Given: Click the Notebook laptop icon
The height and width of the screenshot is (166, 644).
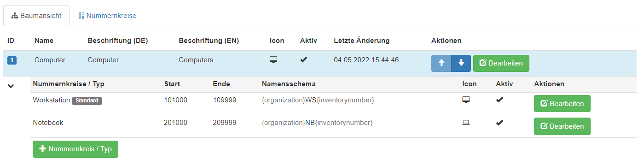Looking at the screenshot, I should point(466,123).
